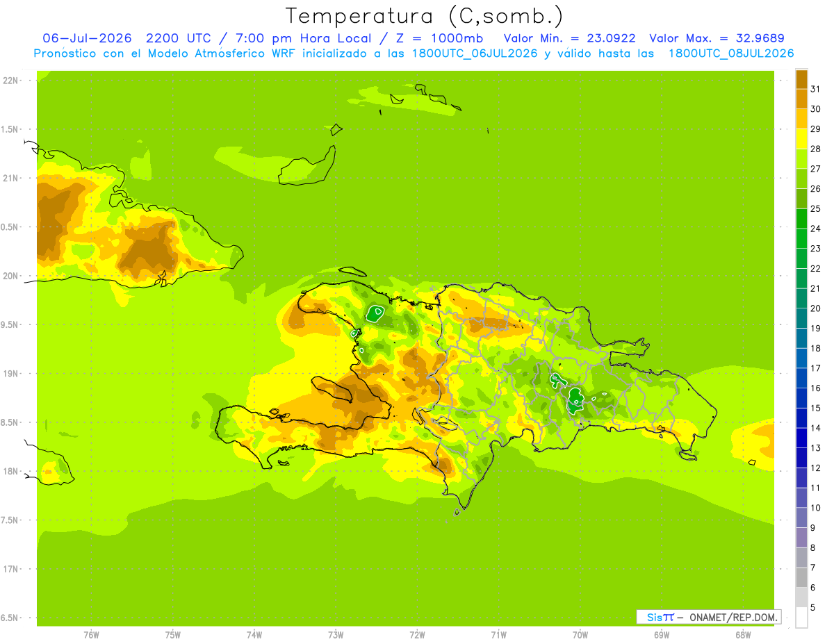Viewport: 834px width, 644px height.
Task: Click the 72W longitude axis label
Action: pyautogui.click(x=417, y=635)
